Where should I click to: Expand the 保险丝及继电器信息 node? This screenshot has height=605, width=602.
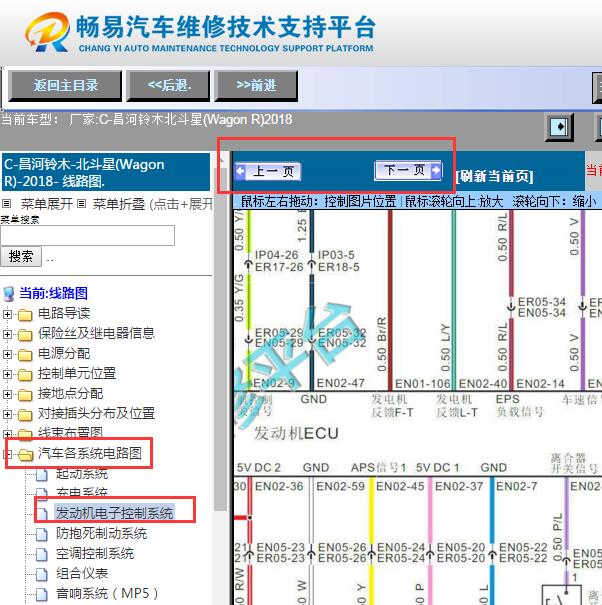pyautogui.click(x=7, y=334)
